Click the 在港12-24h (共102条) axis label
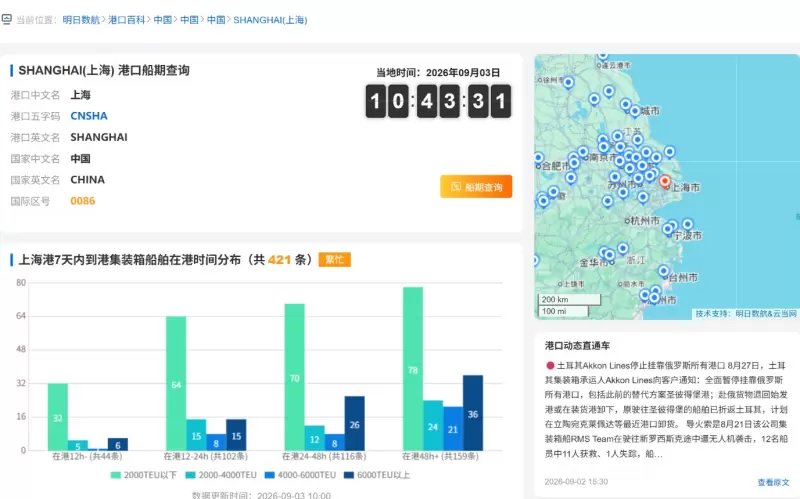 click(206, 456)
